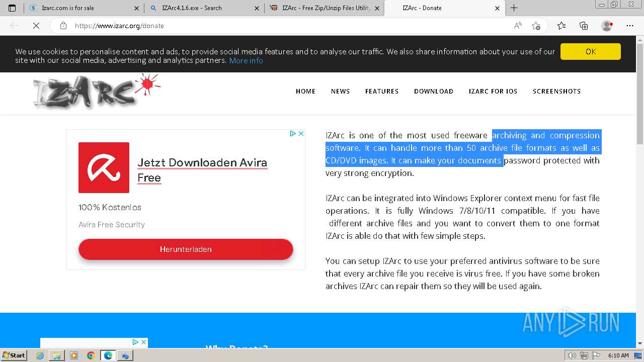Open IZARC FOR IOS page

[493, 91]
